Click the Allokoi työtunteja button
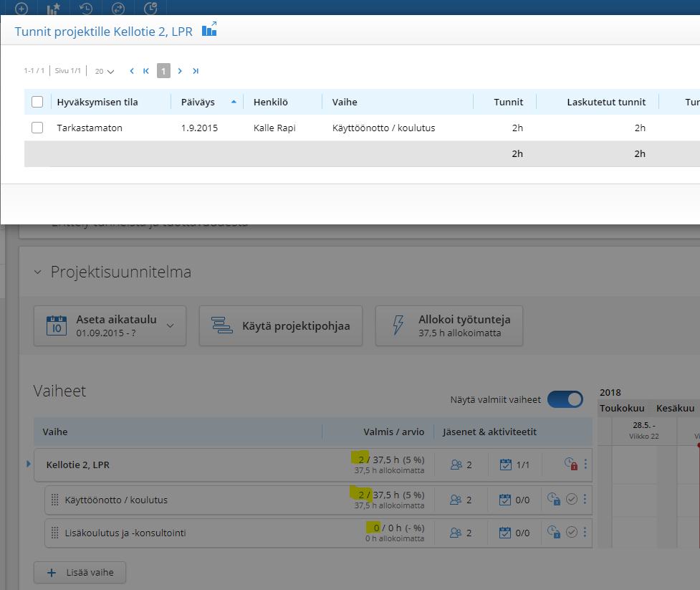 [x=449, y=325]
